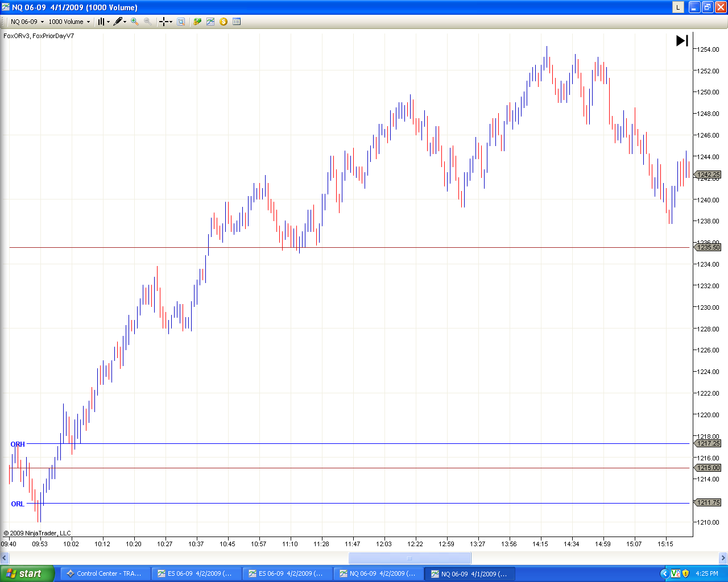Click the zoom in magnifier icon
Image resolution: width=728 pixels, height=582 pixels.
coord(135,22)
